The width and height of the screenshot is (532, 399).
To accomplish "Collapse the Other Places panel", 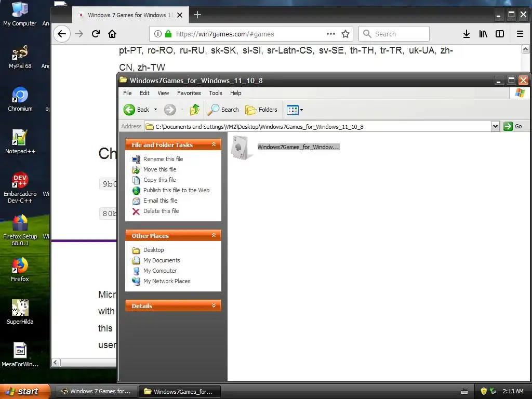I will click(x=214, y=235).
